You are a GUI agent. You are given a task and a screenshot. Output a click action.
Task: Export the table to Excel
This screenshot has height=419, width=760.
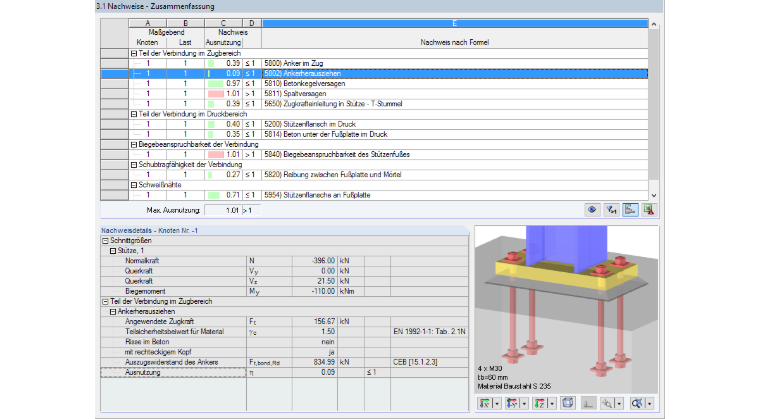pyautogui.click(x=649, y=210)
